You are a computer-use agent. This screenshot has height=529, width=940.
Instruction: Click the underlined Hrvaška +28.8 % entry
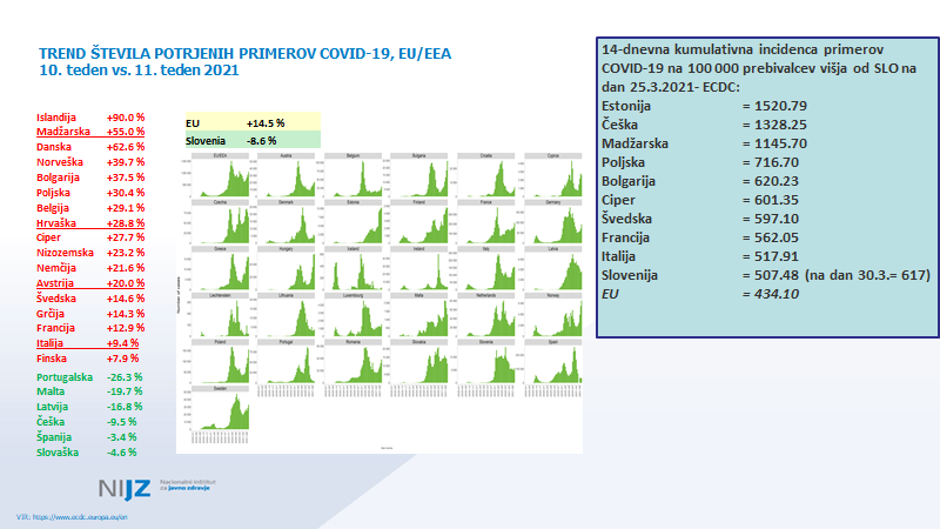90,223
